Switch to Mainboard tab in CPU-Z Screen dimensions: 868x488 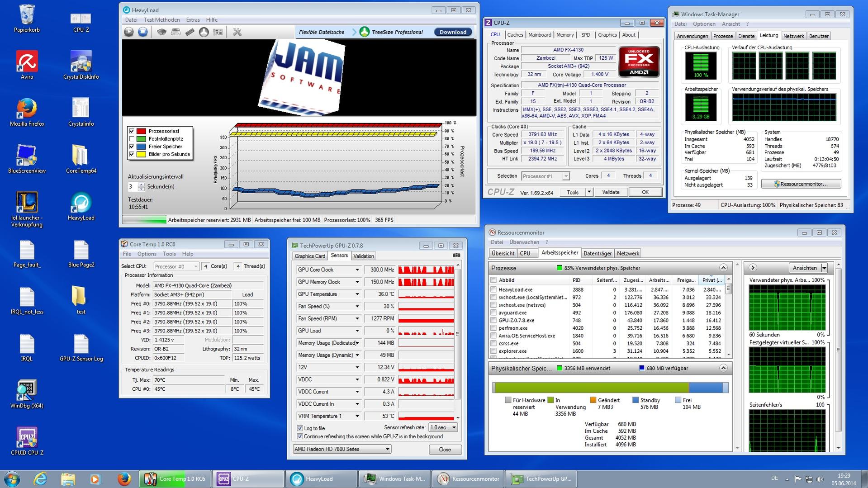pyautogui.click(x=540, y=35)
